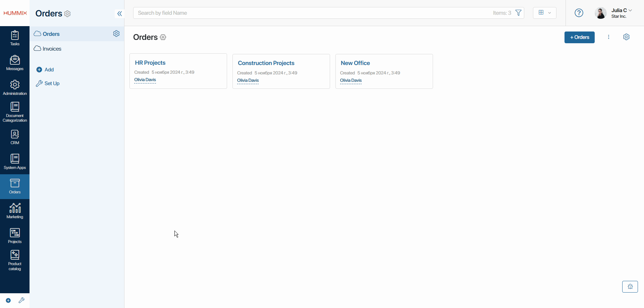
Task: Open workspace settings gear beside Orders heading
Action: [x=67, y=14]
